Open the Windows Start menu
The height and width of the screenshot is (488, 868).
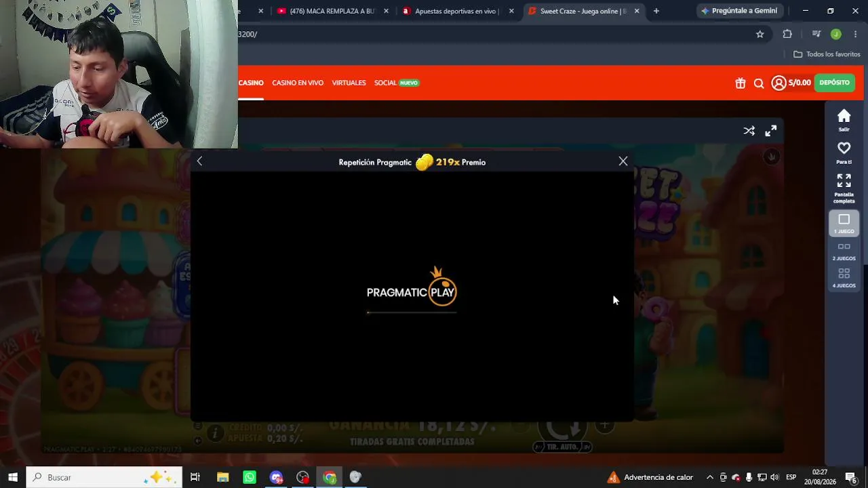pyautogui.click(x=13, y=477)
